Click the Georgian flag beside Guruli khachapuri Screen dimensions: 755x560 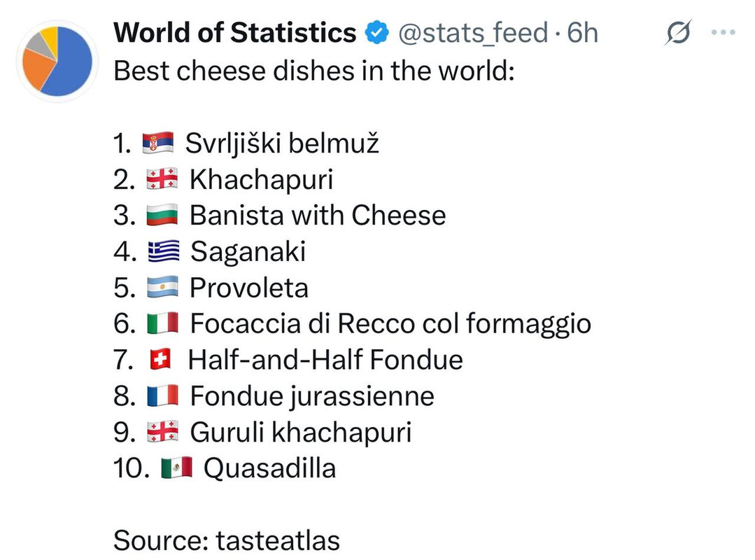(x=163, y=432)
